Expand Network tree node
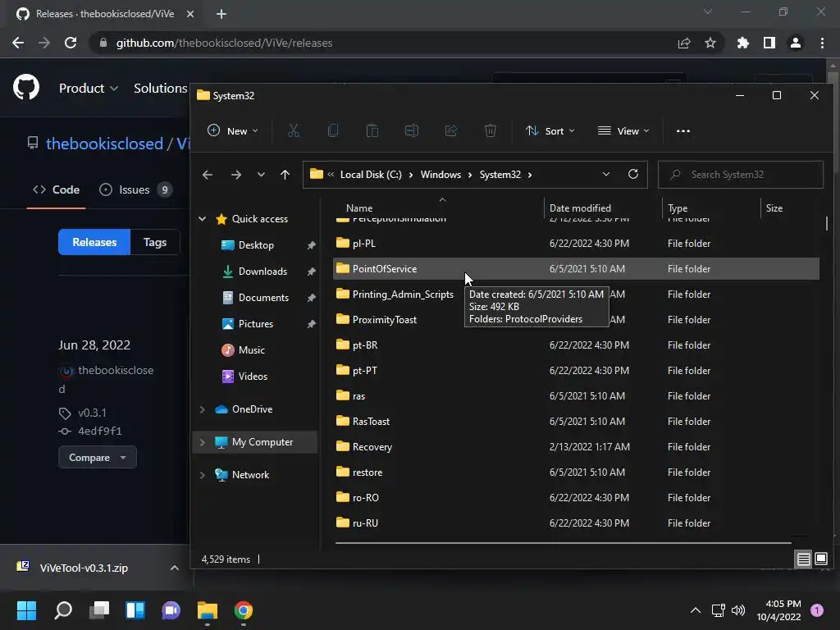The width and height of the screenshot is (840, 630). [203, 475]
